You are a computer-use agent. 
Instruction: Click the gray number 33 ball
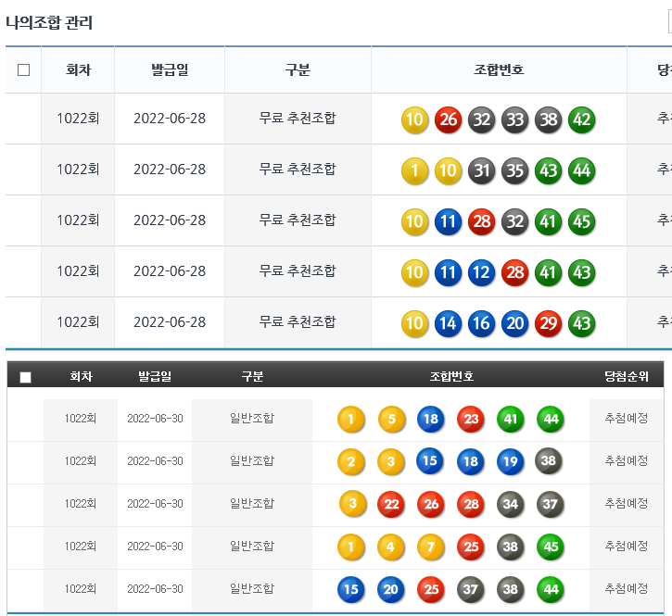pos(515,119)
